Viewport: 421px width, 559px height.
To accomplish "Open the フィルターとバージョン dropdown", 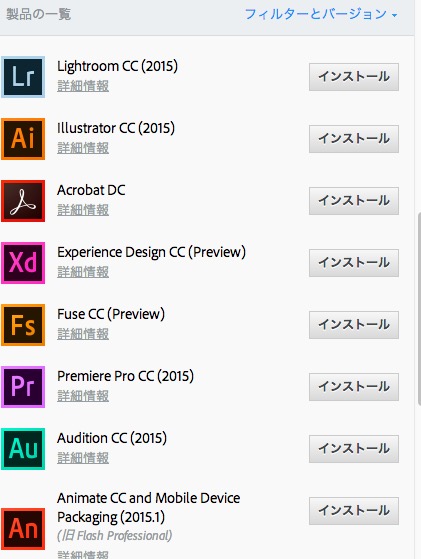I will tap(321, 14).
